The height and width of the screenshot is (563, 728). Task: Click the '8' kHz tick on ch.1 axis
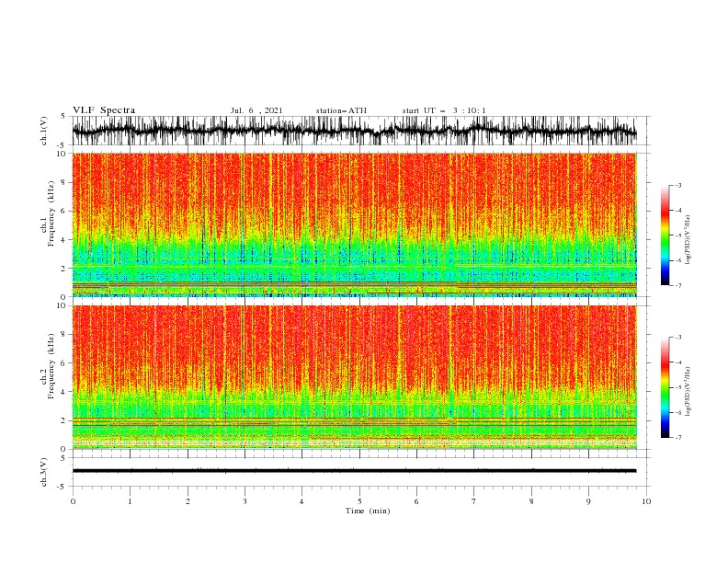click(64, 182)
